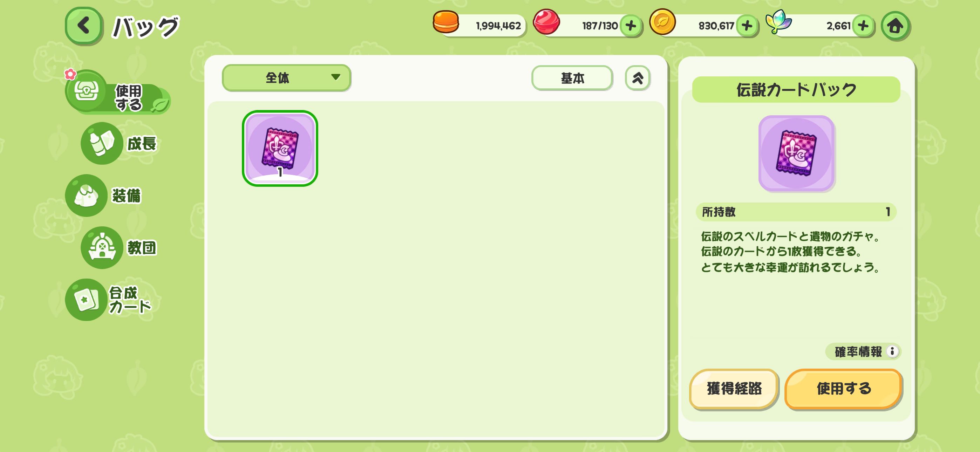
Task: Click the 獲得経路 button
Action: pos(734,389)
